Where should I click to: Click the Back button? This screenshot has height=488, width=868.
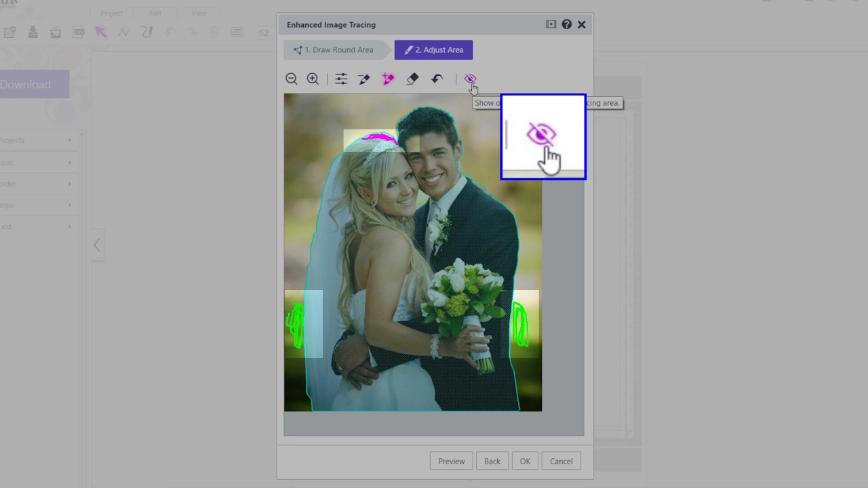point(492,461)
